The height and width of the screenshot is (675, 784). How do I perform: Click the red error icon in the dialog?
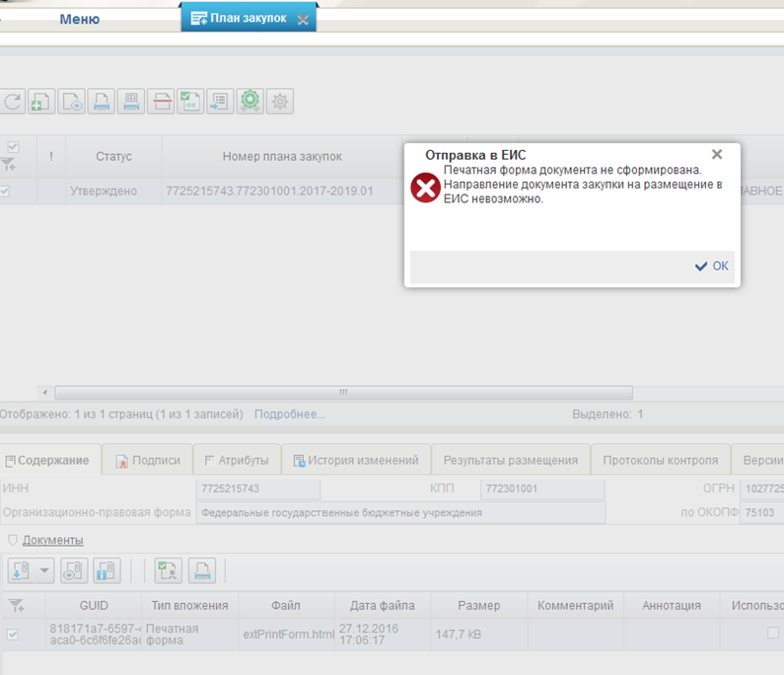(x=425, y=187)
